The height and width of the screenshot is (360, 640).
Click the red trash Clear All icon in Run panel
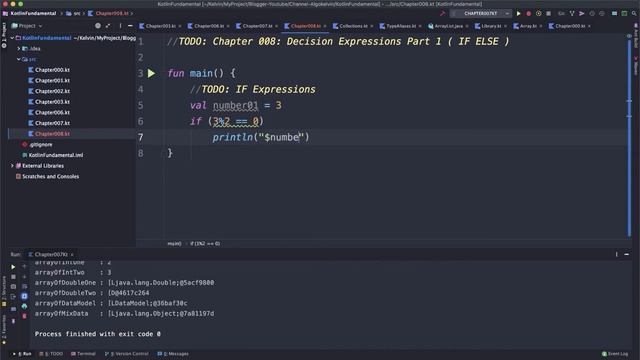(24, 316)
